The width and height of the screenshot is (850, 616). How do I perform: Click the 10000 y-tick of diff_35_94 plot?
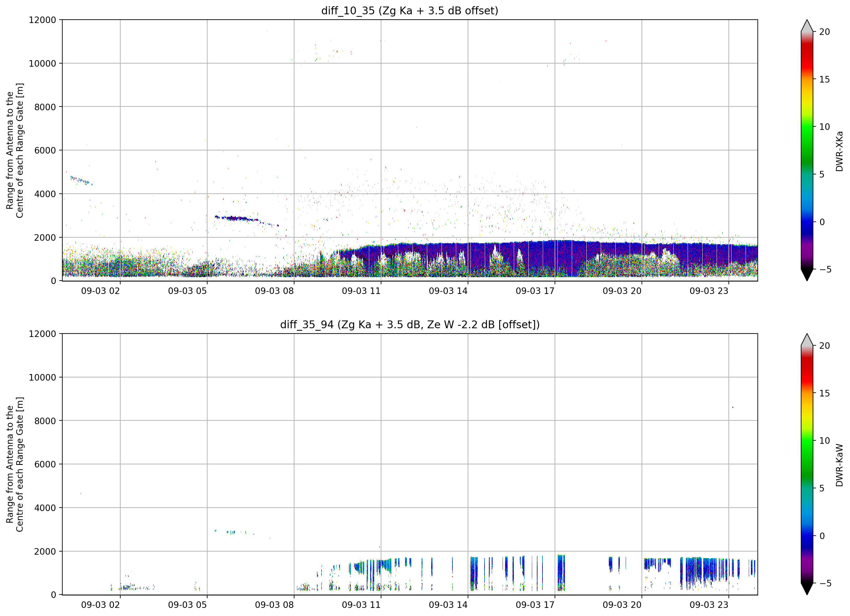[42, 378]
